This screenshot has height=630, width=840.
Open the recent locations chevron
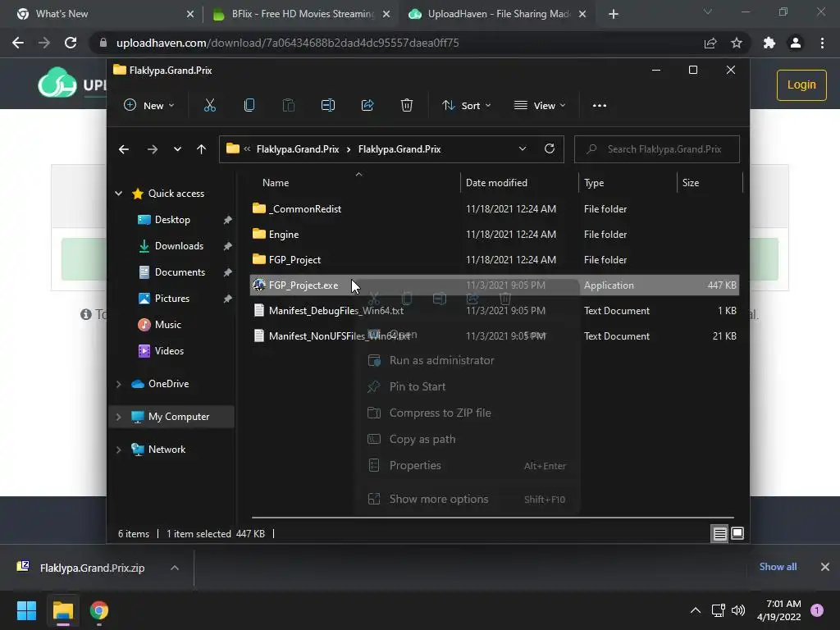point(177,149)
